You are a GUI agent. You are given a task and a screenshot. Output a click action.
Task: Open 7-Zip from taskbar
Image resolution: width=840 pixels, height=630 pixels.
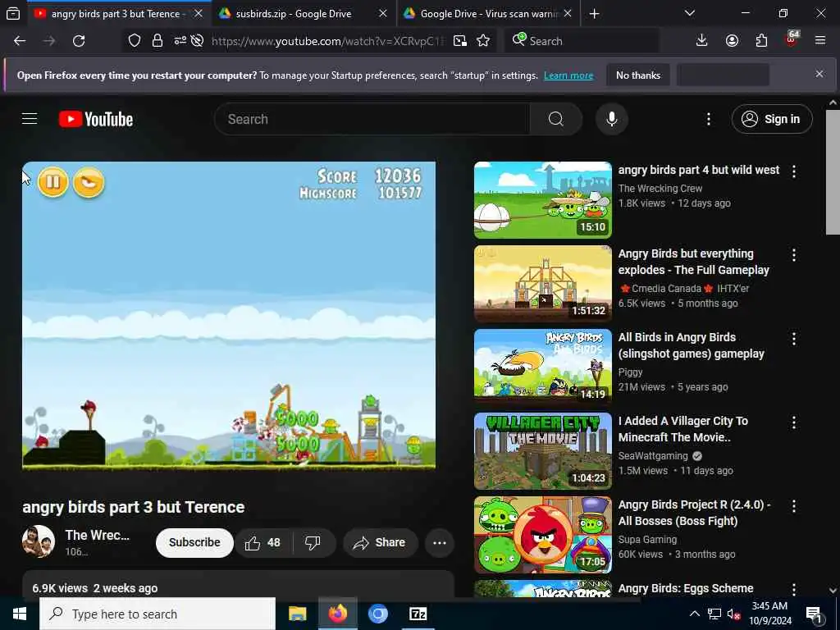418,614
